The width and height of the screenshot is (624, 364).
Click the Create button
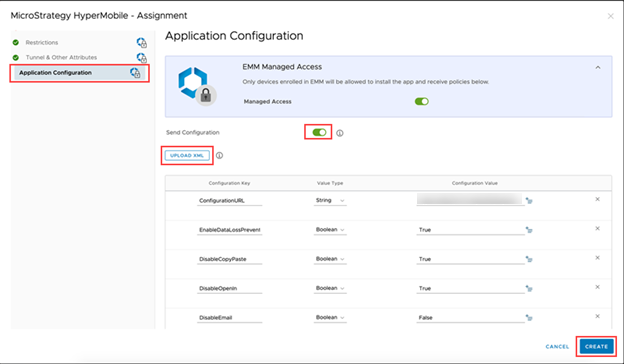(596, 346)
